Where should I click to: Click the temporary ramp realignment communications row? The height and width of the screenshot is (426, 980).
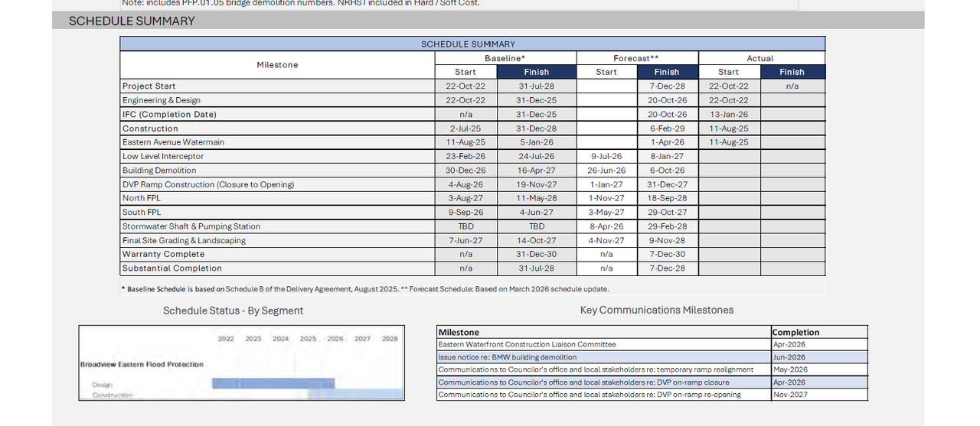click(604, 369)
